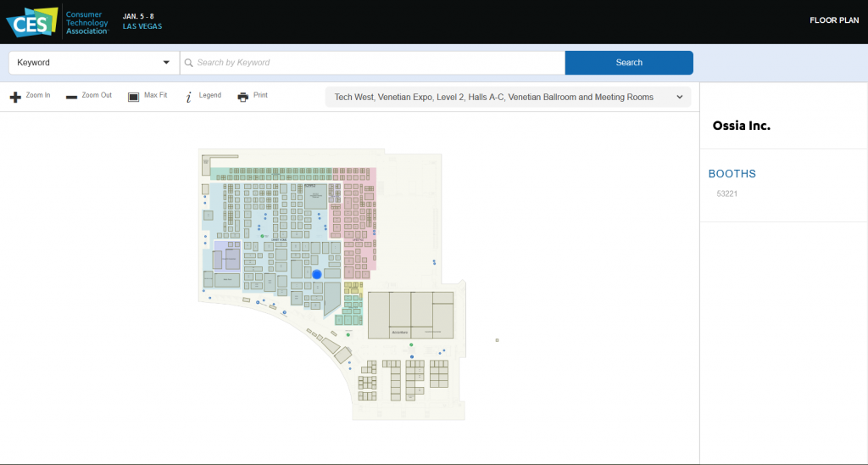Click the CES logo in header
868x465 pixels.
pos(32,22)
